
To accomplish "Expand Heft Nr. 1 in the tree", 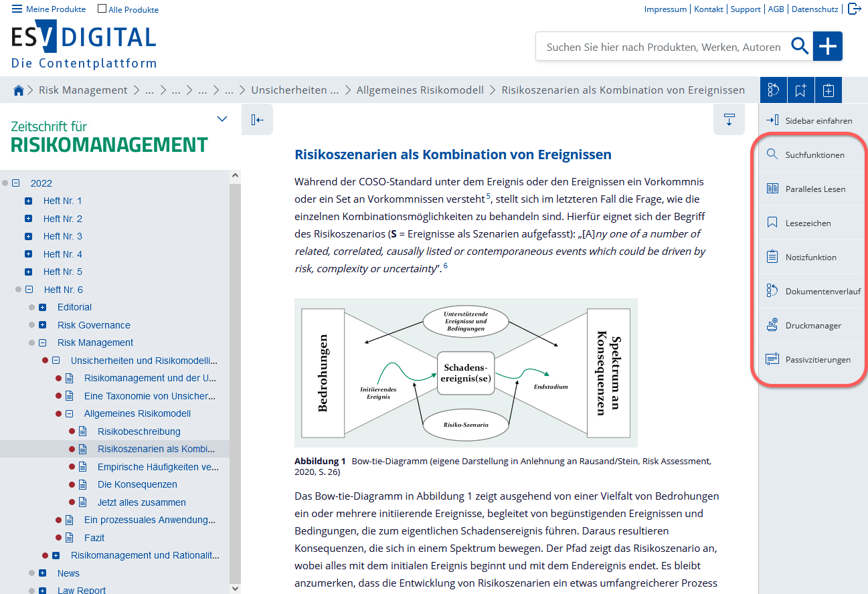I will (27, 201).
